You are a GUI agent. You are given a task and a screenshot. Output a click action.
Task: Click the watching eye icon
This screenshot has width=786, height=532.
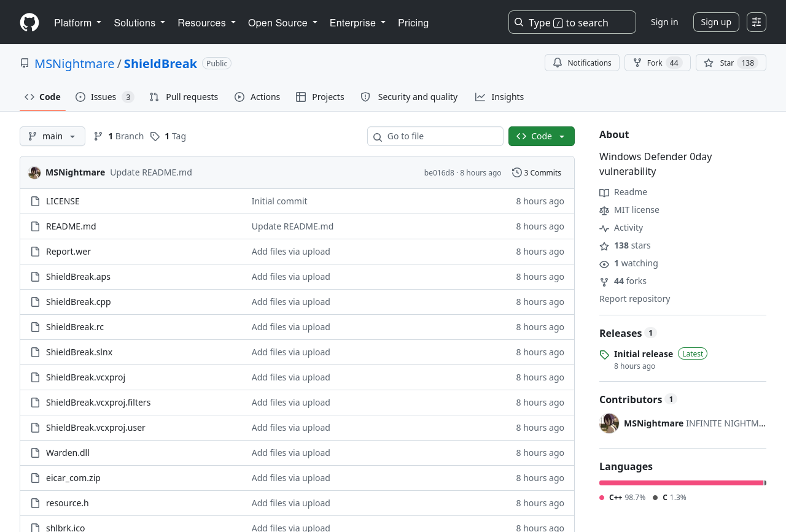(604, 264)
